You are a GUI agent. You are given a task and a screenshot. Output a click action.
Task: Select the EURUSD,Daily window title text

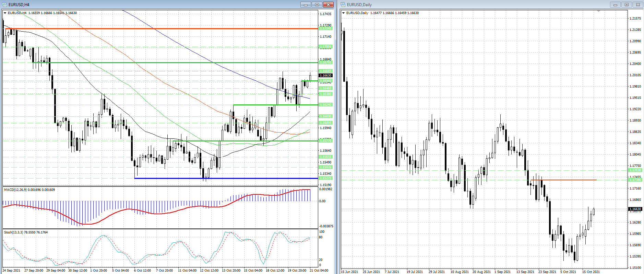click(359, 5)
